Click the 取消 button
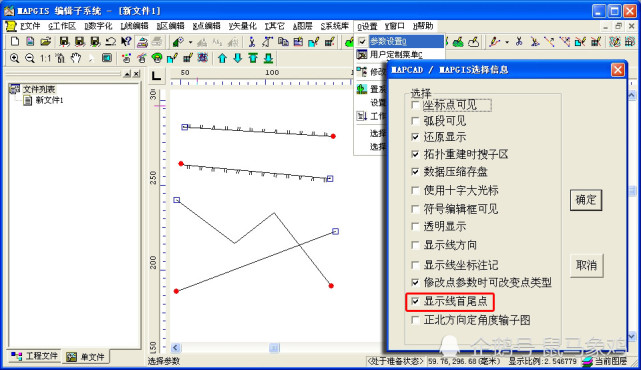Image resolution: width=641 pixels, height=370 pixels. [x=586, y=265]
